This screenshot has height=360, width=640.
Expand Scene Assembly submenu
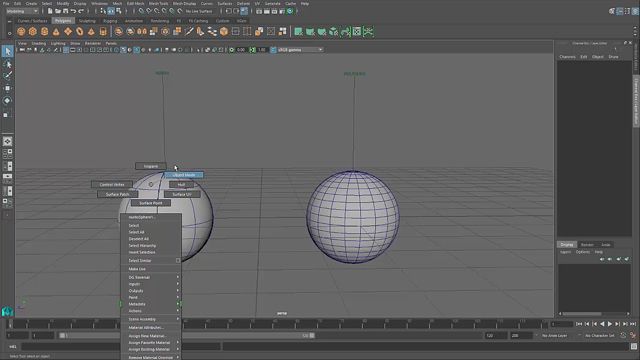151,319
